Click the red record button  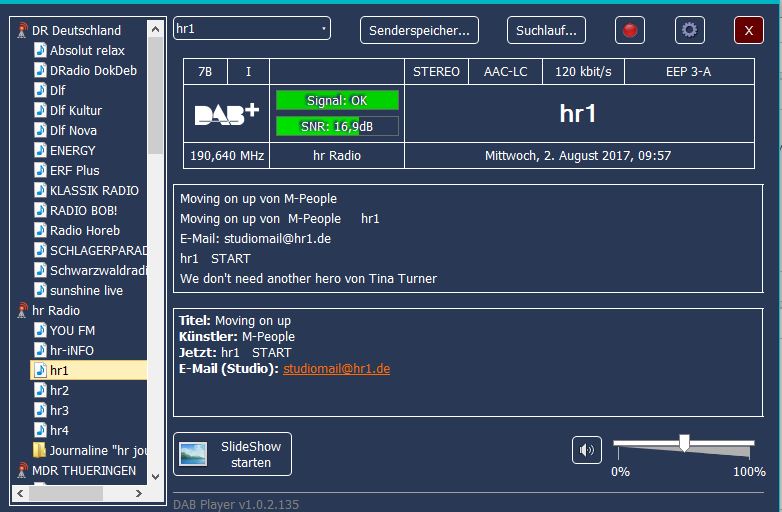click(630, 30)
